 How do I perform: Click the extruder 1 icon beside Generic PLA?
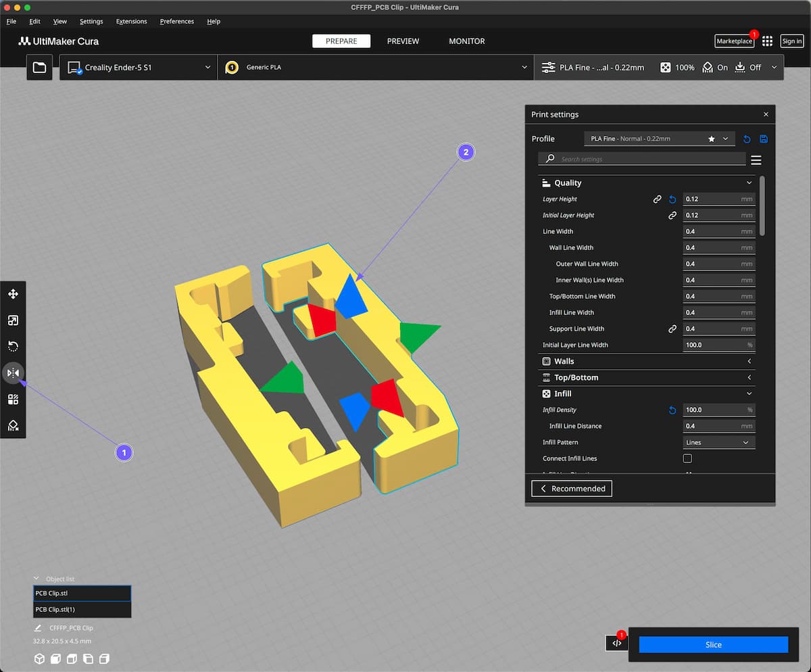pos(232,68)
